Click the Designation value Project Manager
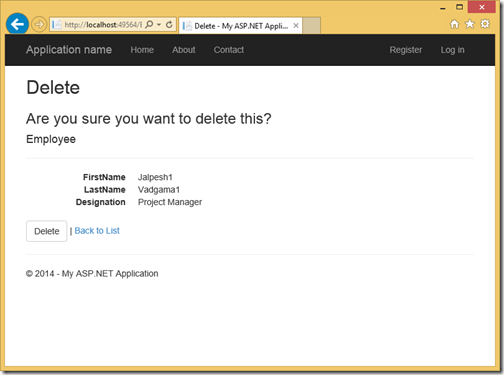The height and width of the screenshot is (375, 504). coord(170,202)
